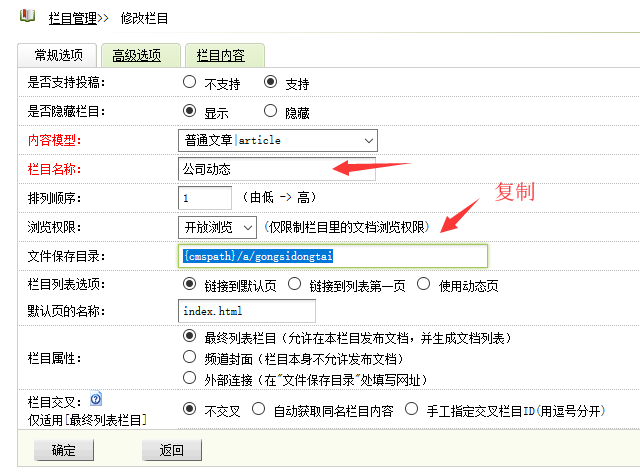The height and width of the screenshot is (476, 640).
Task: Select 外部连接 column attribute
Action: pyautogui.click(x=190, y=377)
